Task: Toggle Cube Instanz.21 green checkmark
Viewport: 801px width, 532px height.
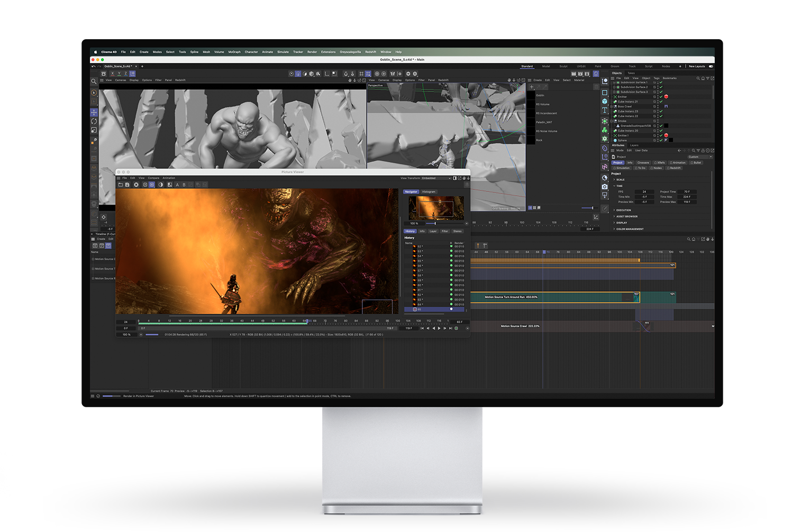Action: tap(661, 102)
